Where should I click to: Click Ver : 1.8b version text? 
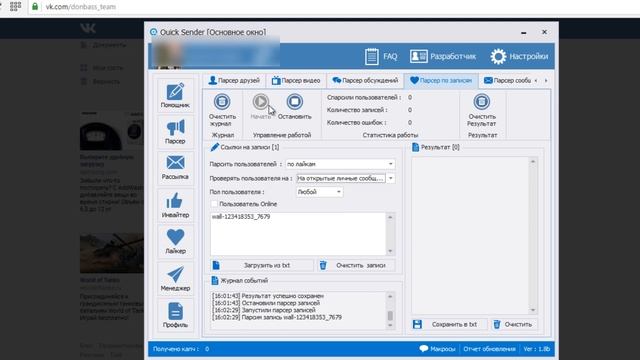point(536,349)
